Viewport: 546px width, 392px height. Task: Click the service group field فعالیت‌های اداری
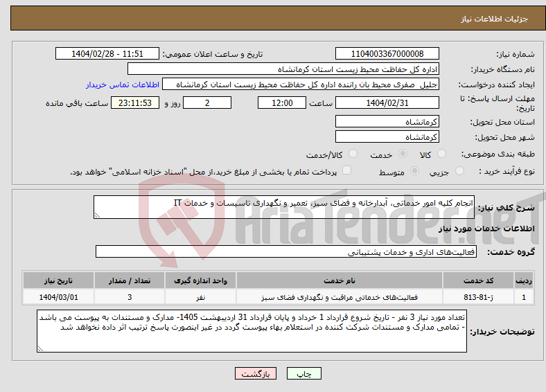tap(286, 251)
